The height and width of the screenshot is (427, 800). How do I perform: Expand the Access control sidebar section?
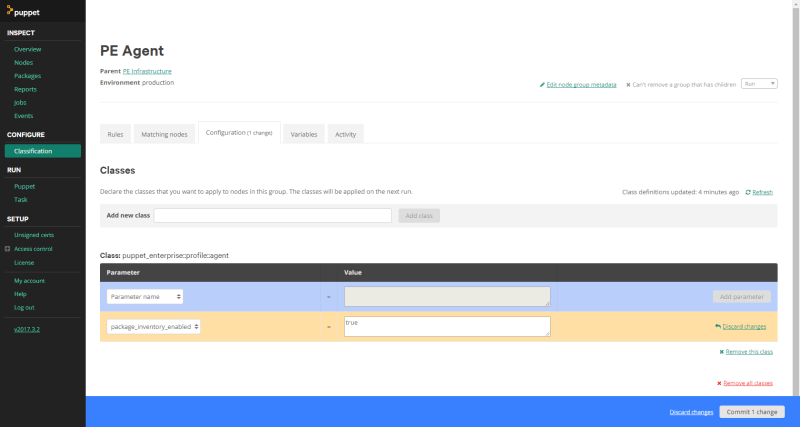click(7, 248)
